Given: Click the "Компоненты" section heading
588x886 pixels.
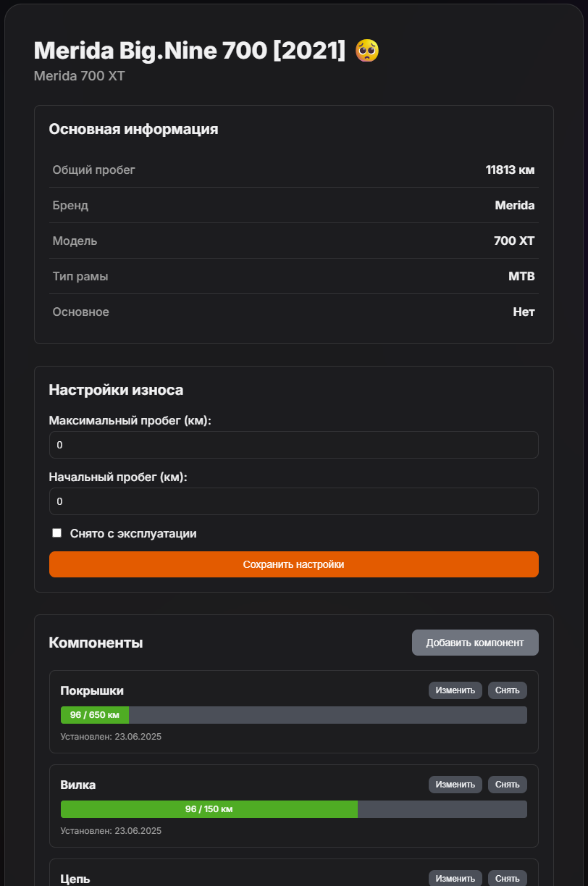Looking at the screenshot, I should pyautogui.click(x=96, y=643).
